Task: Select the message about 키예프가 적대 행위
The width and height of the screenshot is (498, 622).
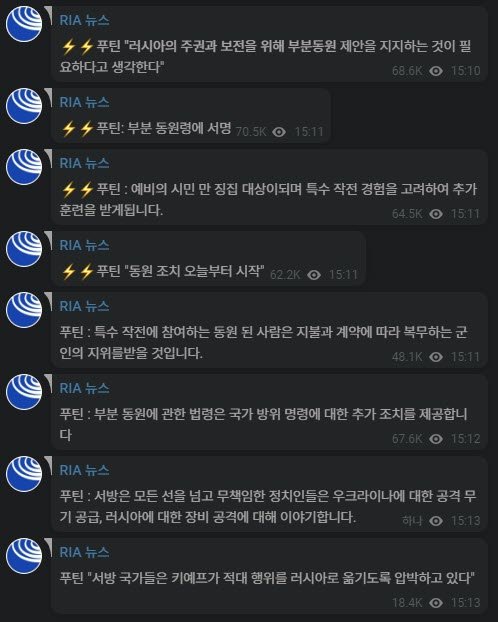Action: (269, 576)
